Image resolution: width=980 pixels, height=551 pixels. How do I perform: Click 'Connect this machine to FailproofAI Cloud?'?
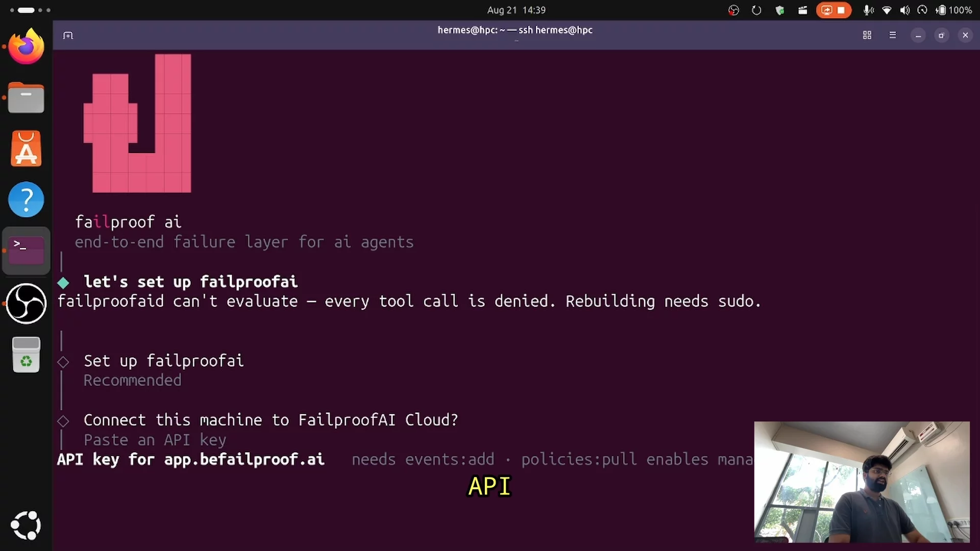tap(271, 420)
